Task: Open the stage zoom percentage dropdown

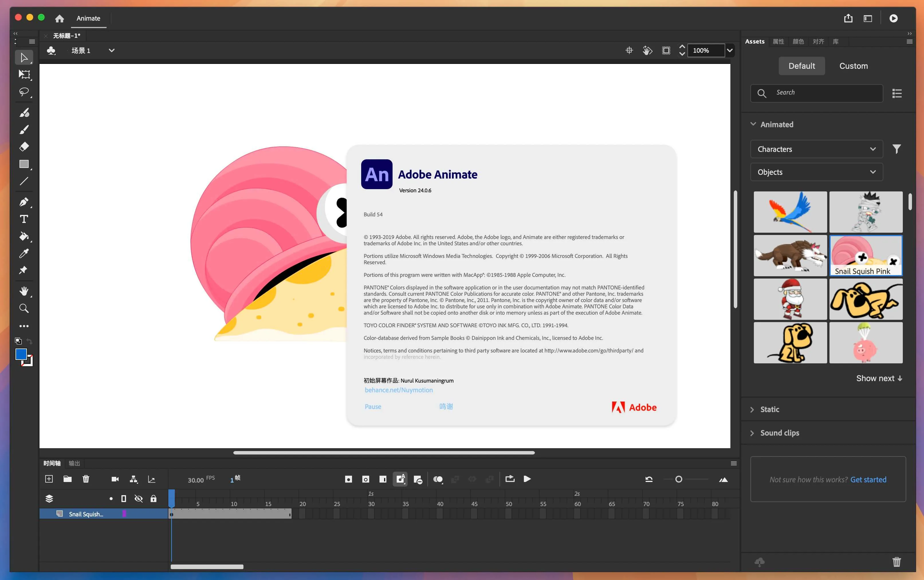Action: pyautogui.click(x=730, y=50)
